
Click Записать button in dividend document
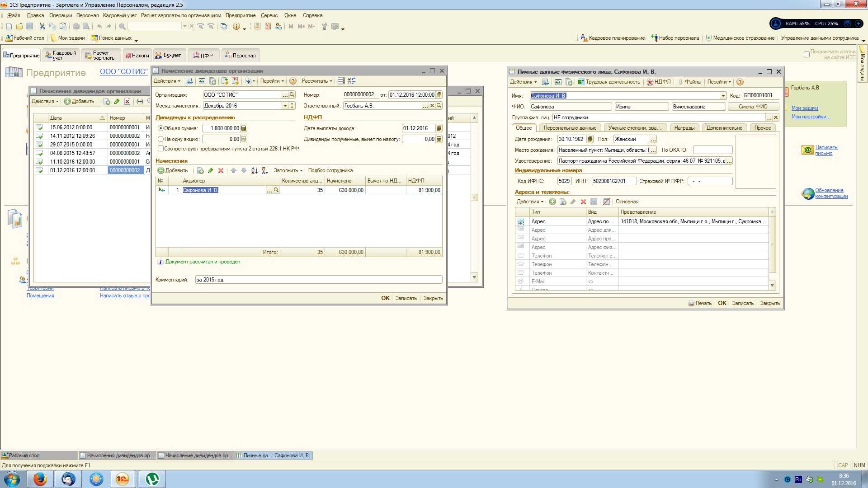tap(406, 298)
